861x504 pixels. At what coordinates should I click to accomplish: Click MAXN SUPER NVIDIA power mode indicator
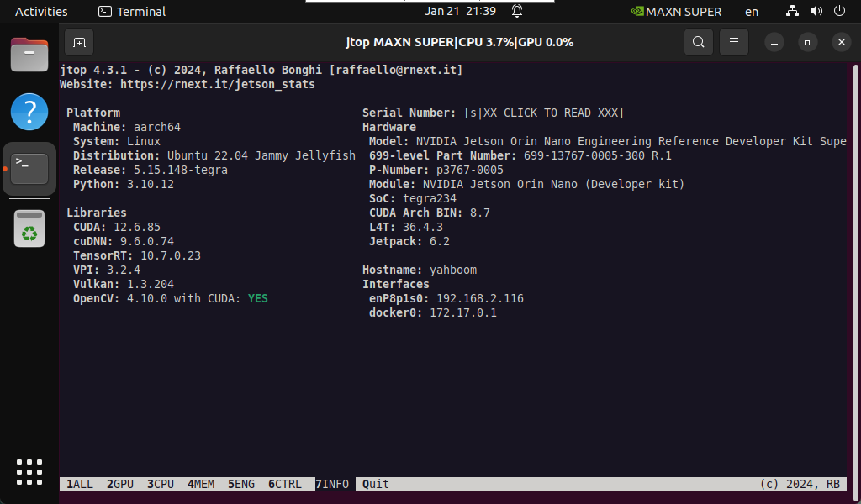pos(676,12)
